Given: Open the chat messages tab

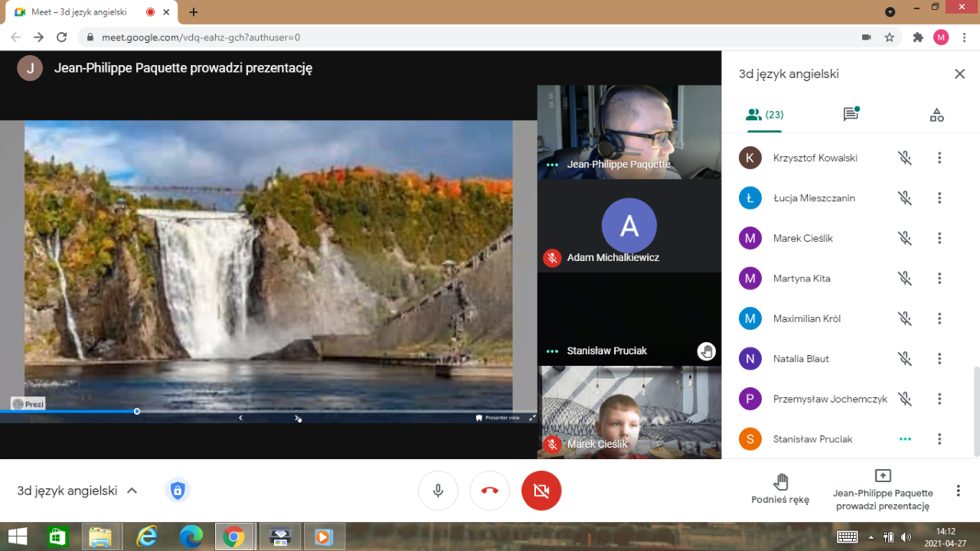Looking at the screenshot, I should point(851,115).
